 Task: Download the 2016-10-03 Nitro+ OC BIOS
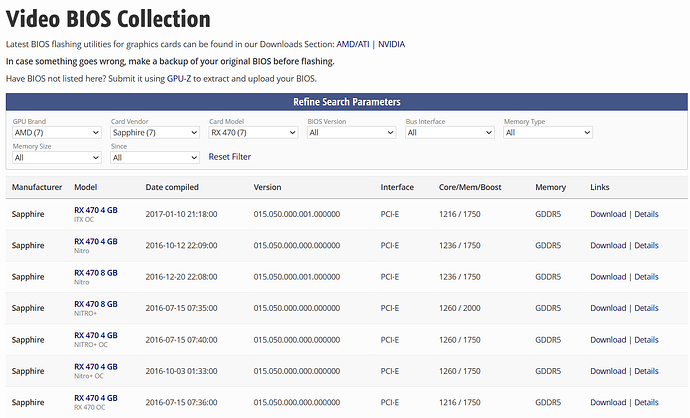(x=607, y=371)
